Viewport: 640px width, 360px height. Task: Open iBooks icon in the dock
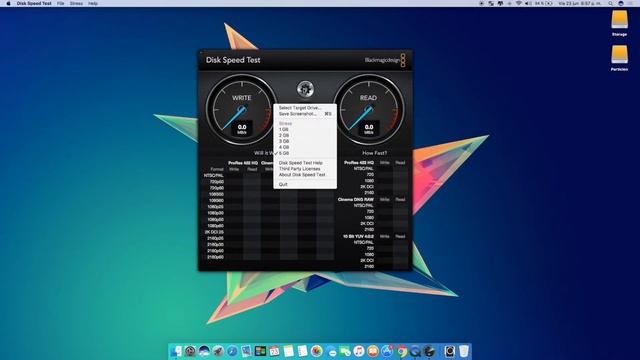(373, 351)
